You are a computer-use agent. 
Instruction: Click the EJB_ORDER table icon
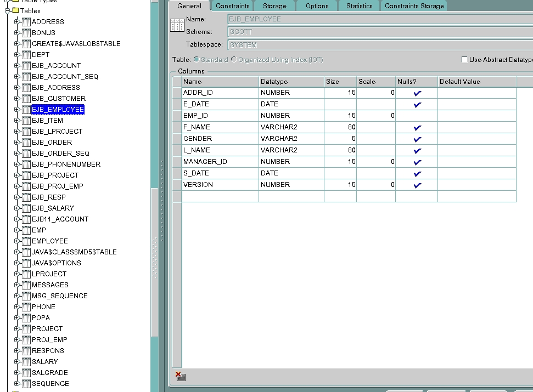(x=26, y=142)
